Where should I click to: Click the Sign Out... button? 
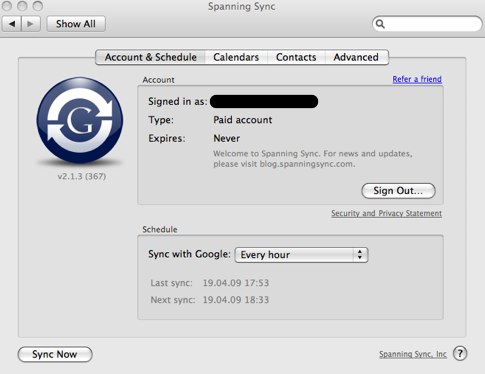tap(398, 191)
